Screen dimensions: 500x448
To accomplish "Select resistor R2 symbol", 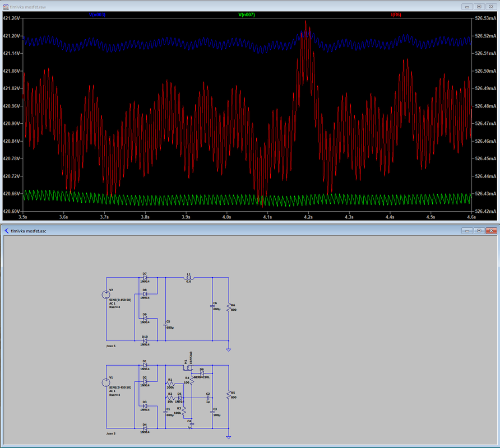I will click(x=170, y=398).
